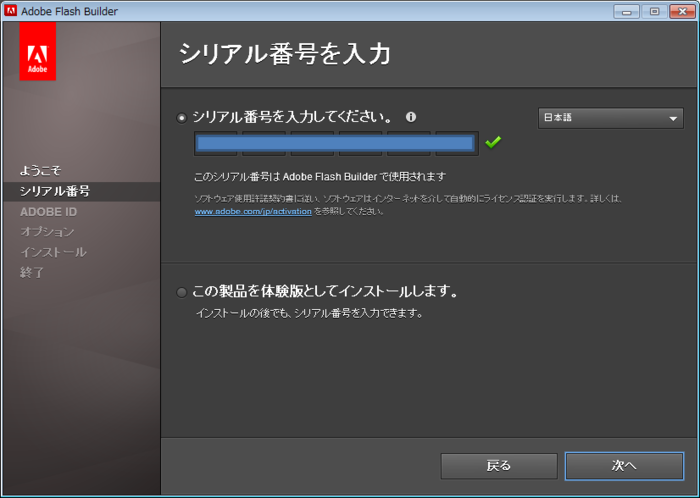The width and height of the screenshot is (700, 498).
Task: Open the 日本語 language dropdown
Action: (611, 118)
